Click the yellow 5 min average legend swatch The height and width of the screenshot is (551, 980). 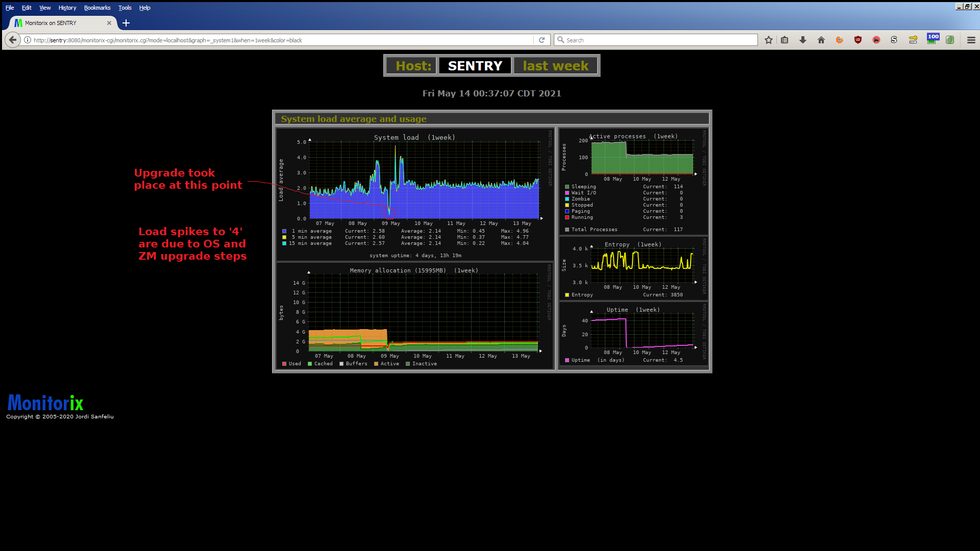pyautogui.click(x=284, y=237)
